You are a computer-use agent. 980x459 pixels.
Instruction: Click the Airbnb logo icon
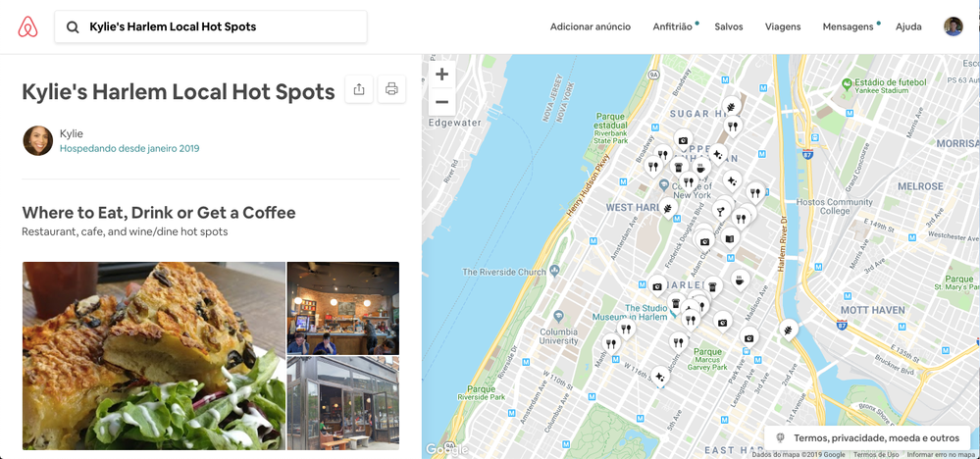pyautogui.click(x=27, y=27)
